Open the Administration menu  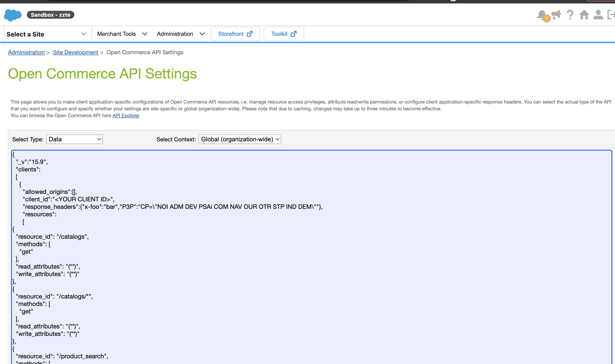tap(181, 34)
